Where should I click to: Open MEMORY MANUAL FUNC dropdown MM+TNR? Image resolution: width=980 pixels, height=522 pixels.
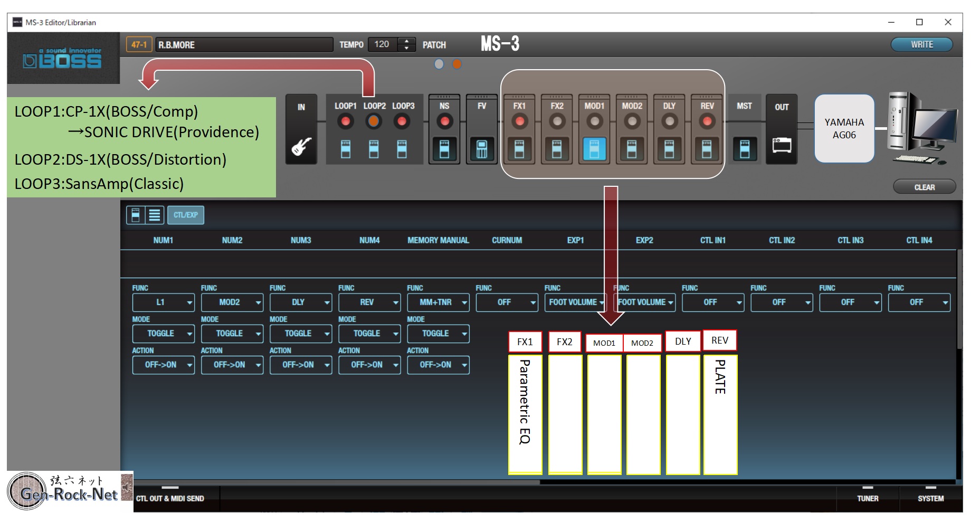click(438, 302)
